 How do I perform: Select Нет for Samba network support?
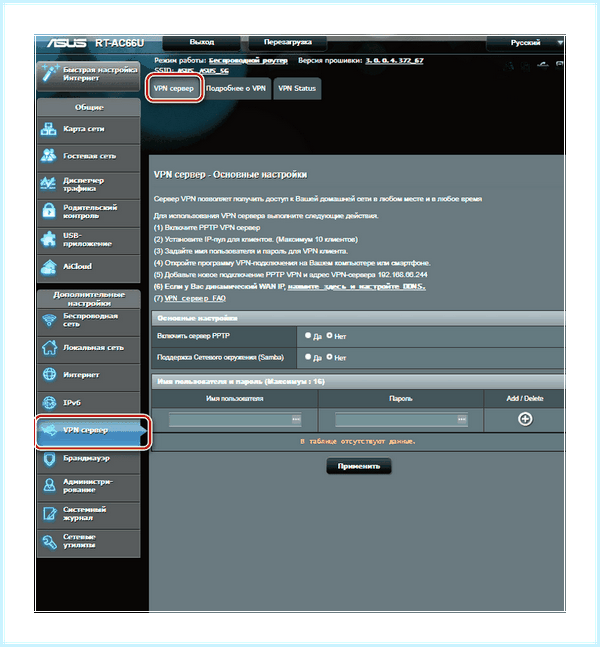[329, 357]
